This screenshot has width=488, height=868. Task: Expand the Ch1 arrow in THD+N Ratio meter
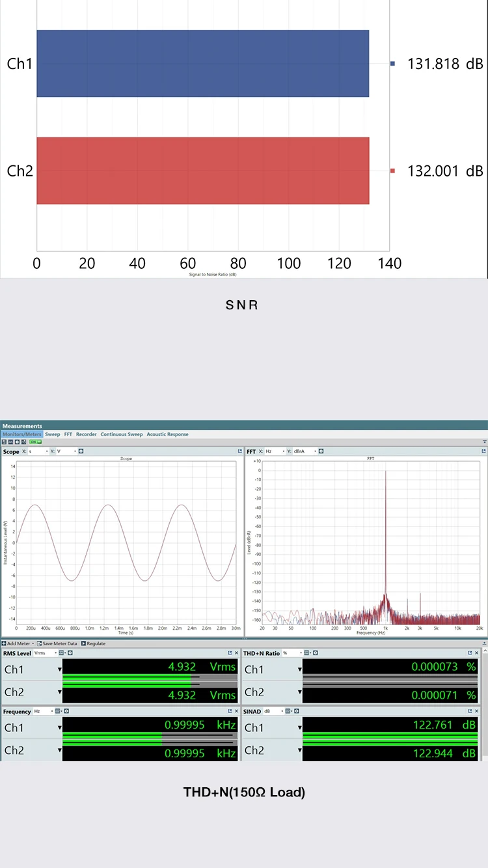(300, 669)
